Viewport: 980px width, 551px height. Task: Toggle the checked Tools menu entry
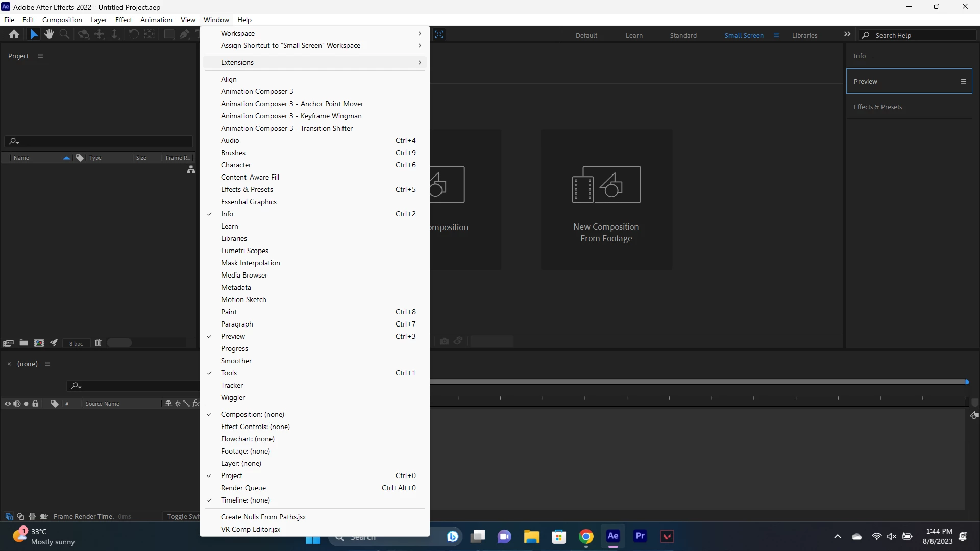[229, 373]
